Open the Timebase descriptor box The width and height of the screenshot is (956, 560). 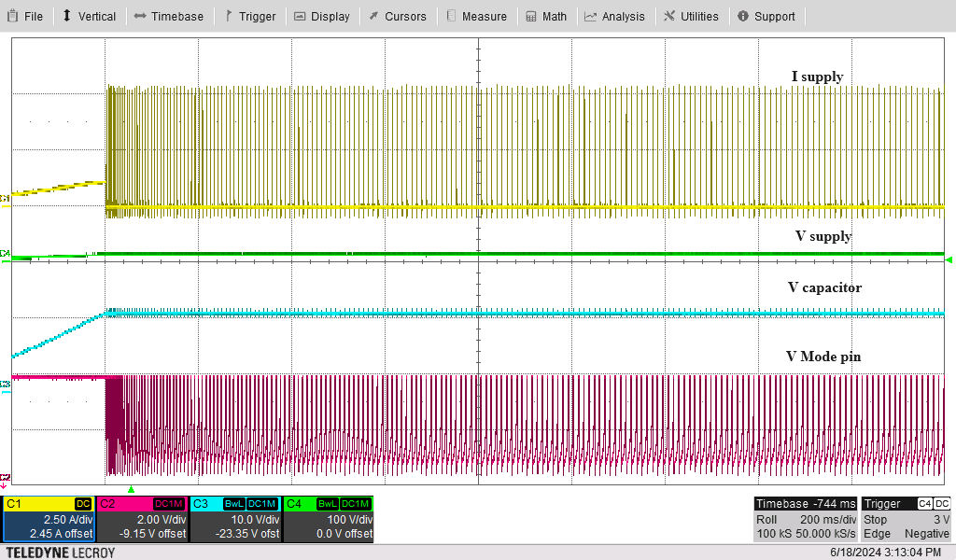coord(806,519)
